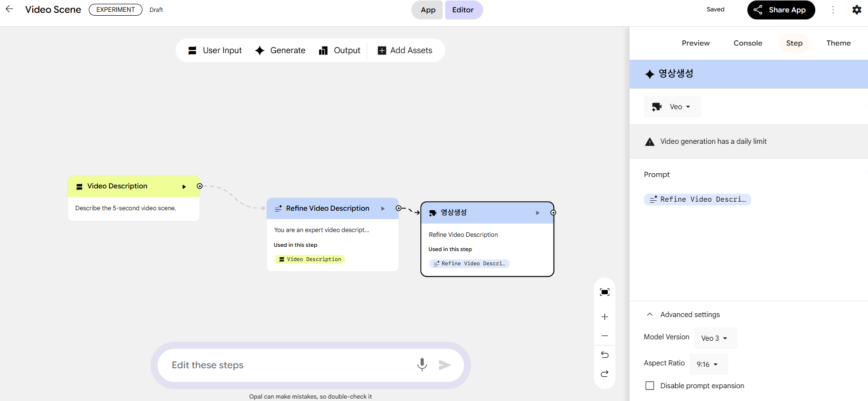Run the Refine Video Description node play arrow

[383, 208]
